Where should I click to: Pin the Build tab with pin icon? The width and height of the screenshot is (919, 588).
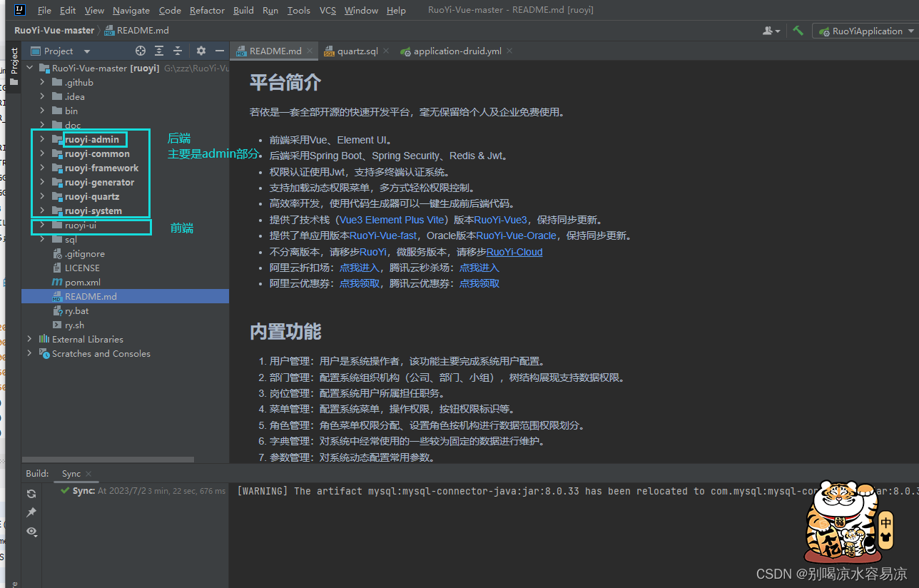coord(31,512)
